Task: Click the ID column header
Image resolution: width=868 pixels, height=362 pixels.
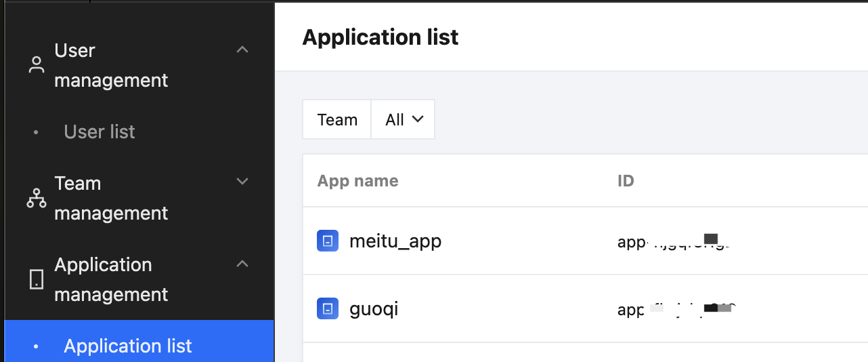Action: tap(626, 181)
